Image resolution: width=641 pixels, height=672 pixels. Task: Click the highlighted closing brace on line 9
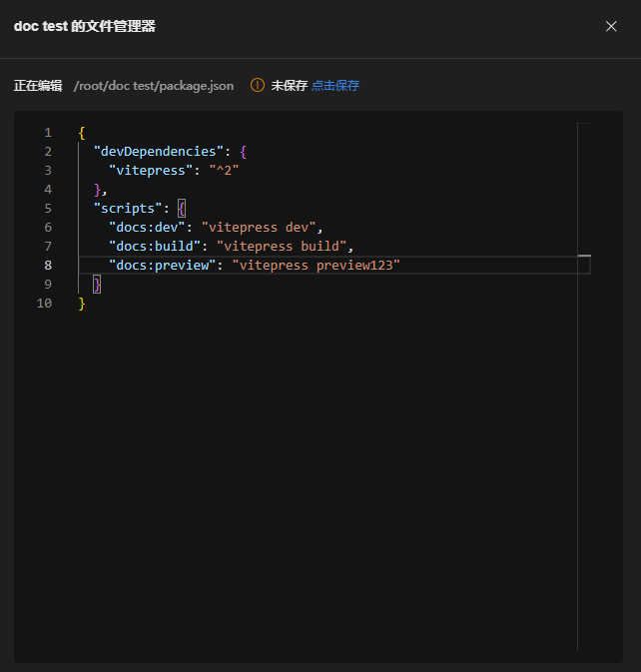[97, 285]
